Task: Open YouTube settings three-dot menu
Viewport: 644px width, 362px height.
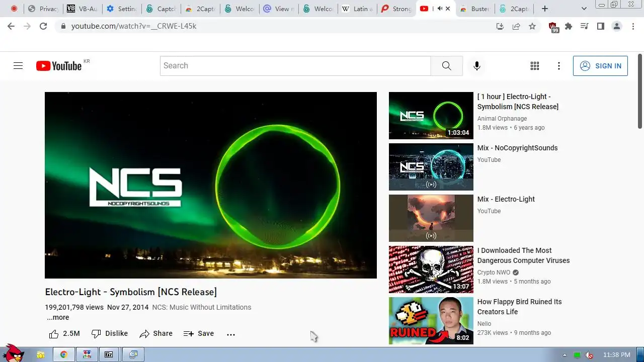Action: [x=559, y=66]
